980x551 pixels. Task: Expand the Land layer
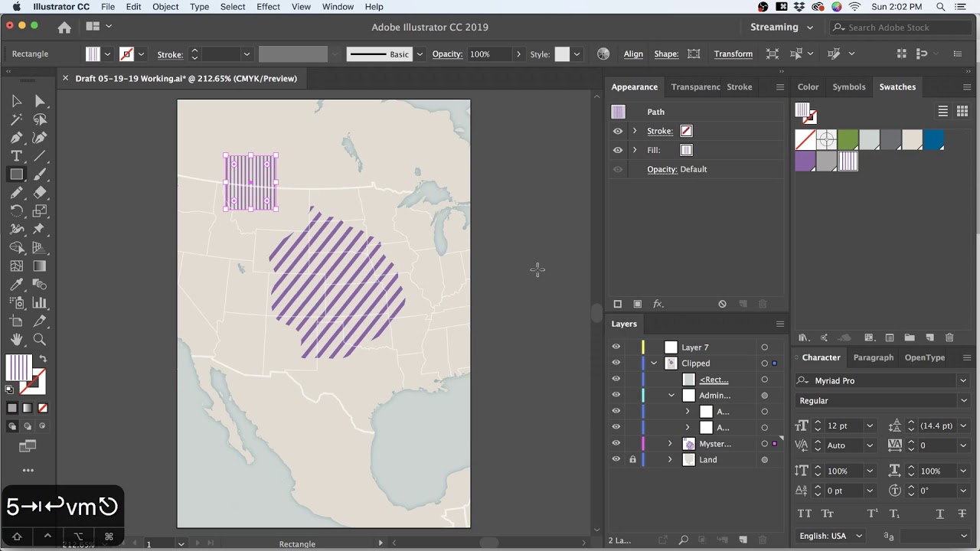pyautogui.click(x=670, y=459)
